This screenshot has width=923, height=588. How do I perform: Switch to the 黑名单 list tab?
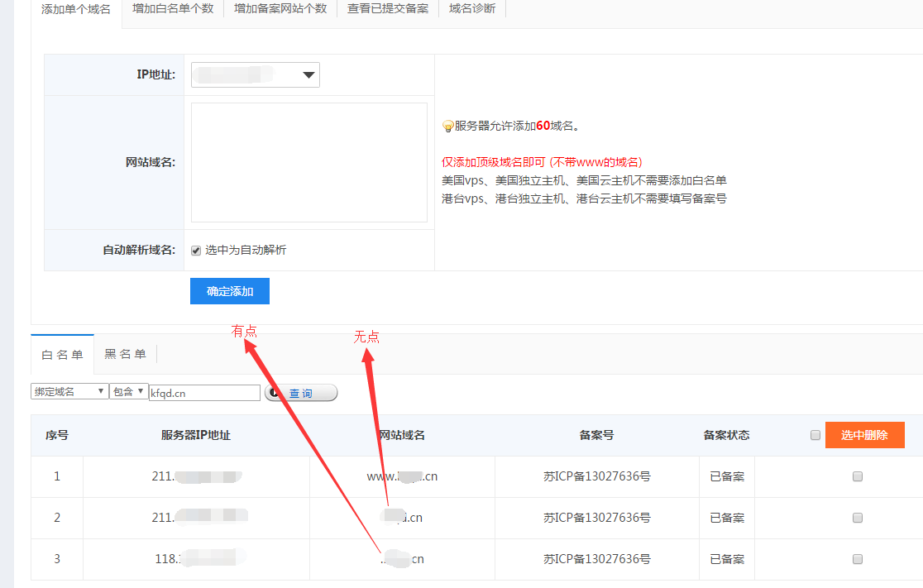click(125, 355)
